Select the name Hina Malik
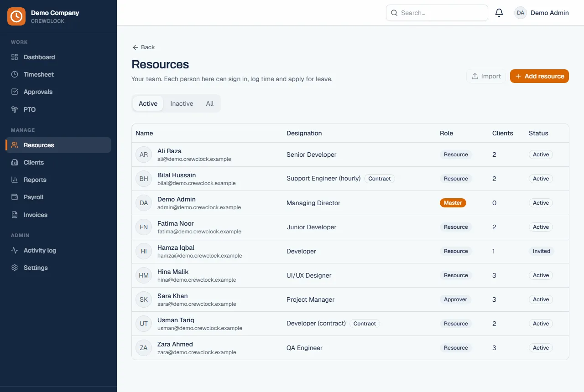This screenshot has width=584, height=392. [x=173, y=272]
